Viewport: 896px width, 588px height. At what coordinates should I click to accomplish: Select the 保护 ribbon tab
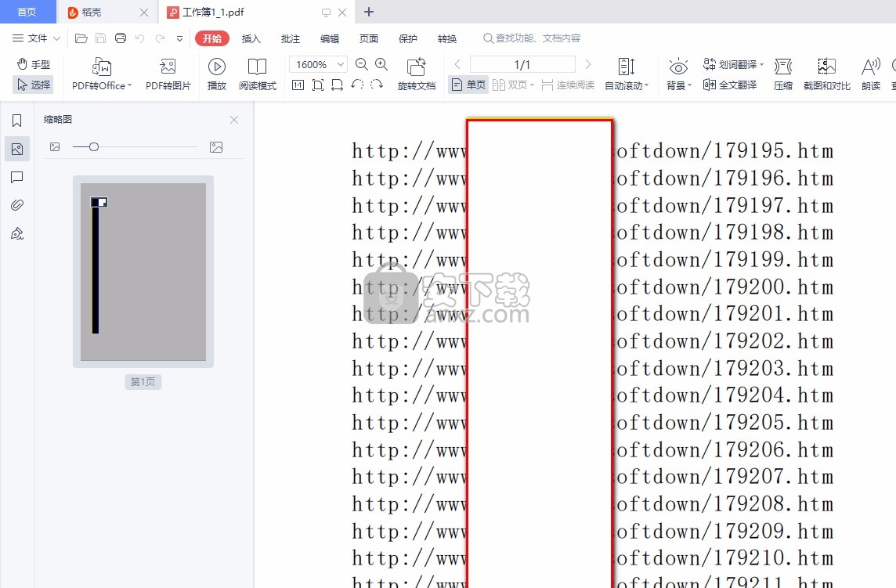tap(407, 38)
